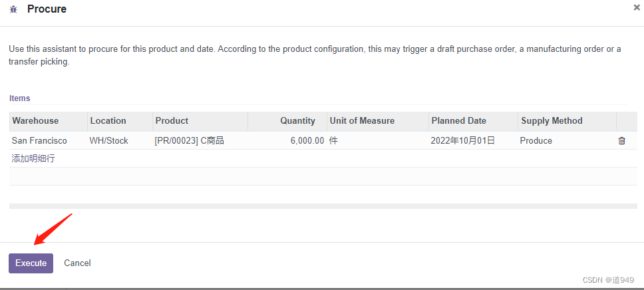Sort by the Warehouse column header

(48, 121)
